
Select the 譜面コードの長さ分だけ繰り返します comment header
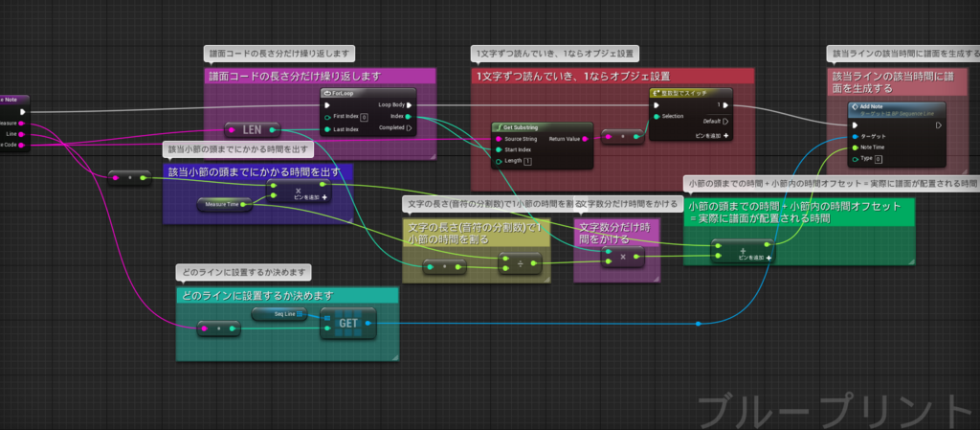320,77
